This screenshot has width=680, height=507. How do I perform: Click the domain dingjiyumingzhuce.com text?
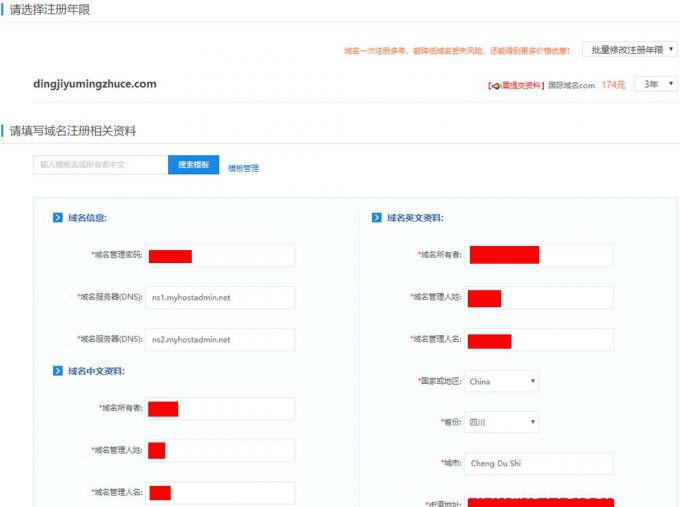click(95, 84)
